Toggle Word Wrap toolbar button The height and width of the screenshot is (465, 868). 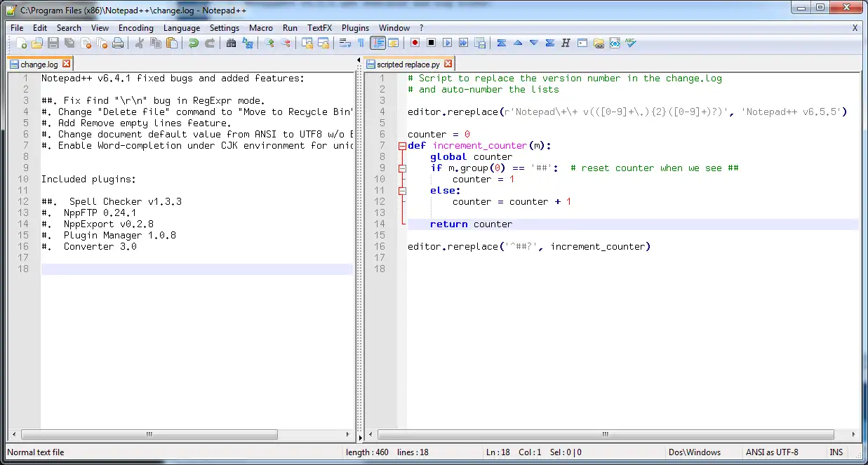tap(345, 43)
